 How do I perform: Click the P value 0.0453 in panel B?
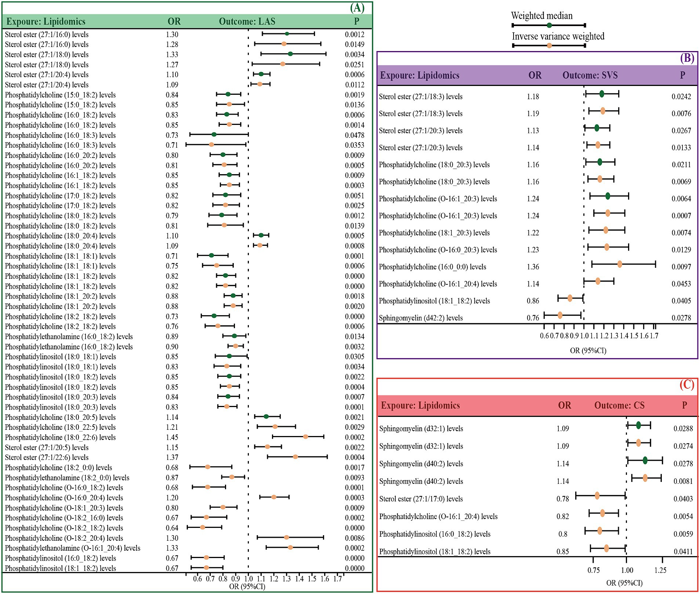[681, 284]
